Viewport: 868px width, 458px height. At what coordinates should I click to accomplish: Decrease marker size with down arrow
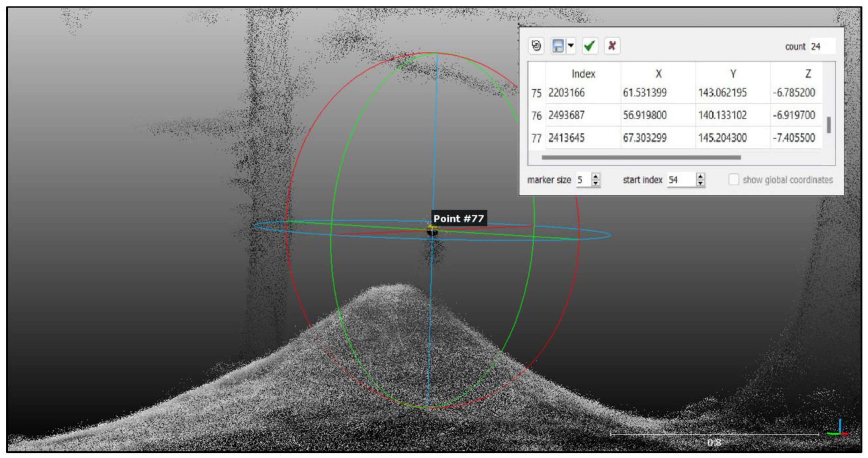pos(596,183)
